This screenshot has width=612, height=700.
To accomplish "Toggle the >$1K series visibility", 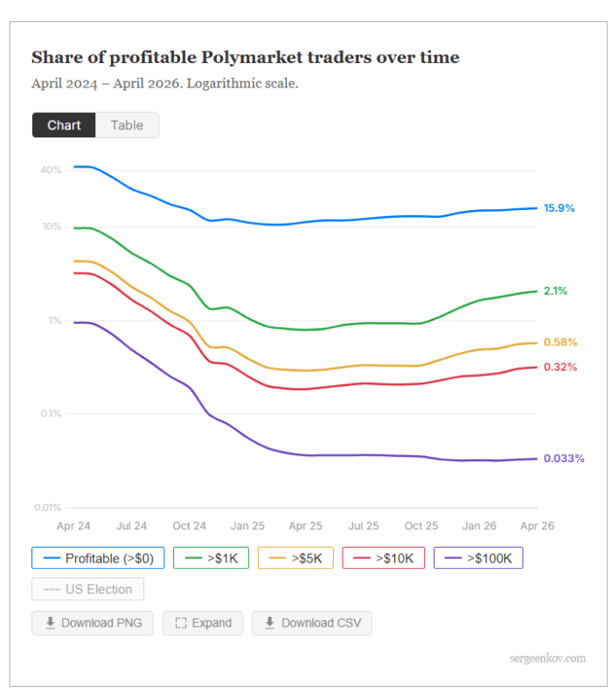I will [211, 558].
